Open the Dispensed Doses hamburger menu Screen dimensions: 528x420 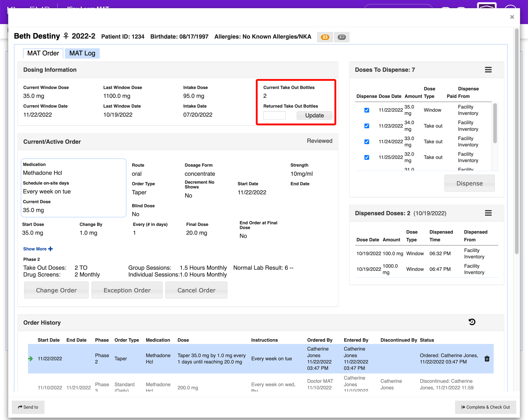488,213
